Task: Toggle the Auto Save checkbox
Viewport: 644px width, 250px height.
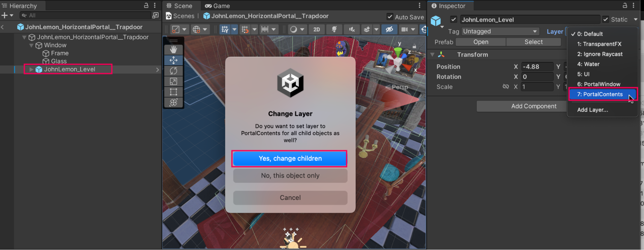Action: pos(390,17)
